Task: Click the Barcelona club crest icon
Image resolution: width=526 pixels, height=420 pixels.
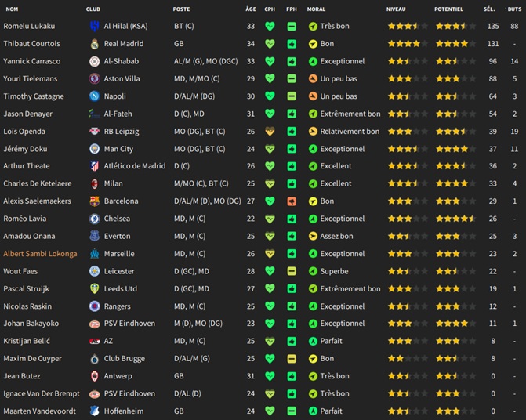Action: (x=95, y=201)
